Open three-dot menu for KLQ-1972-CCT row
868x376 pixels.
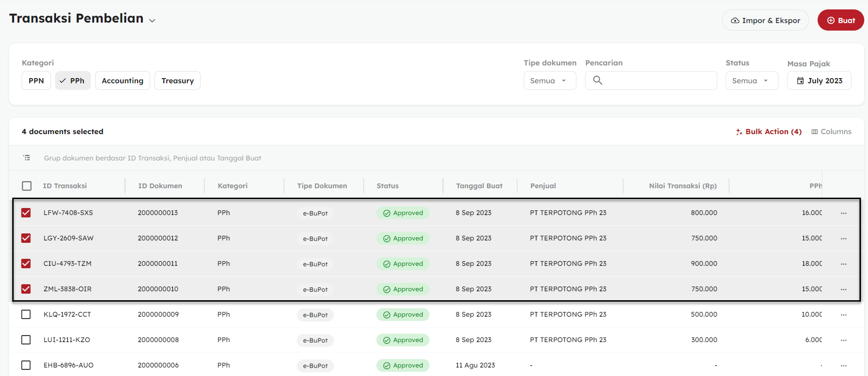[843, 315]
